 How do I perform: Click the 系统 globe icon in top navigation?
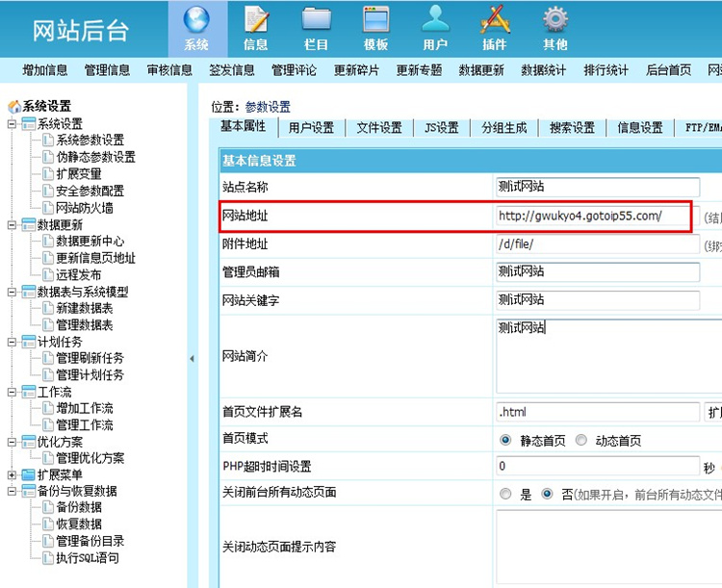tap(196, 21)
